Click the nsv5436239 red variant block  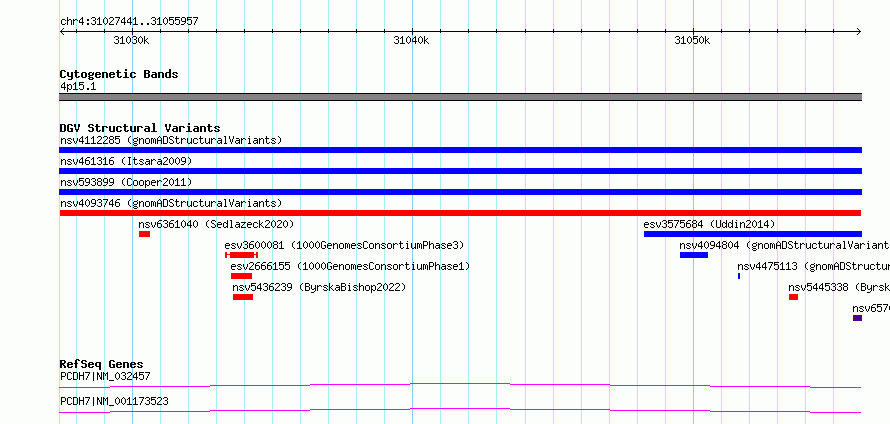pyautogui.click(x=243, y=297)
